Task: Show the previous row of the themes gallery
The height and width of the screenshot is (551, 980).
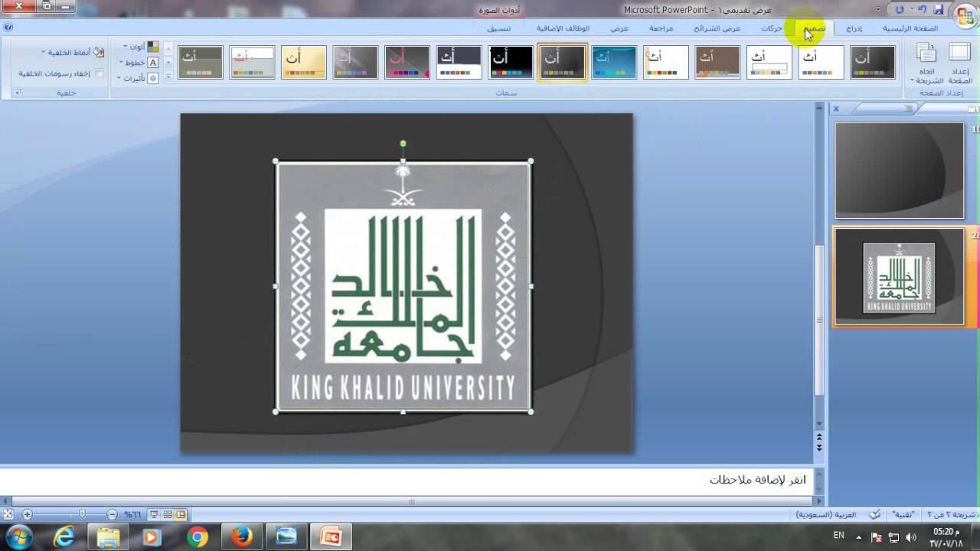Action: pos(168,50)
